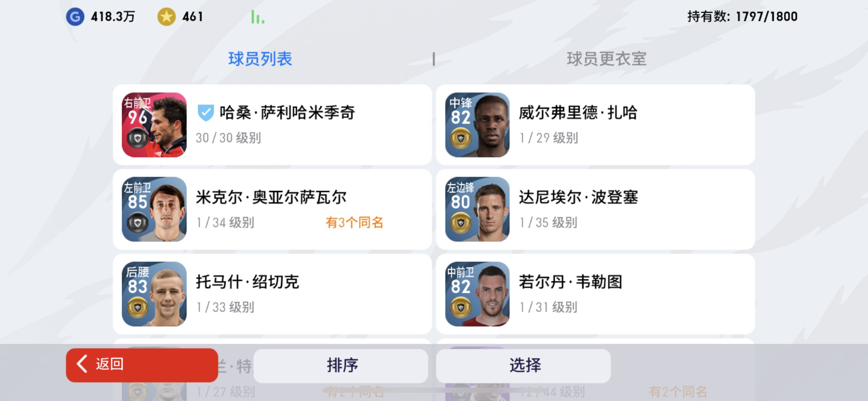
Task: Open the 米克尔·奥亚尔萨瓦尔 player entry
Action: [x=272, y=209]
